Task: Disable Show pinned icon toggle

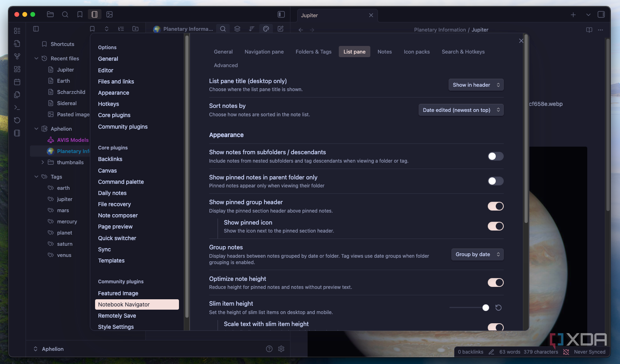Action: click(496, 226)
